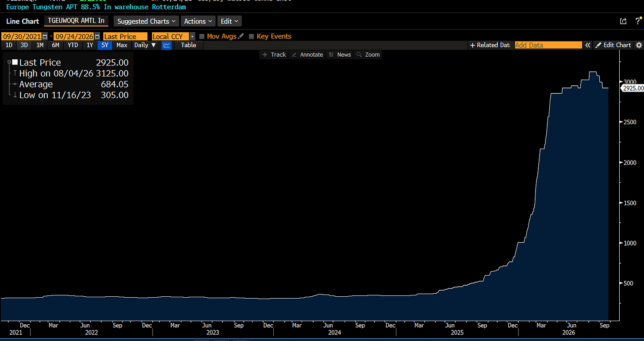
Task: Open the start date calendar picker
Action: (45, 36)
